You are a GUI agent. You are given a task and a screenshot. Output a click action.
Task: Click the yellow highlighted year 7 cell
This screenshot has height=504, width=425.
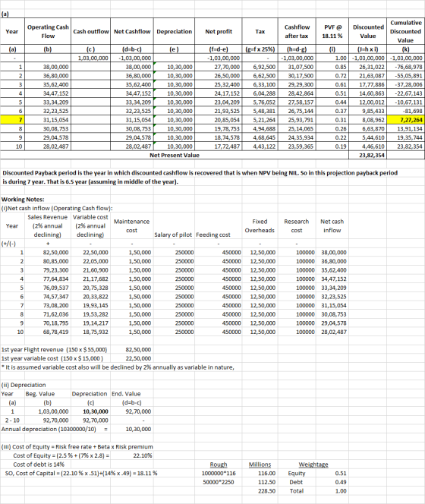pos(12,120)
